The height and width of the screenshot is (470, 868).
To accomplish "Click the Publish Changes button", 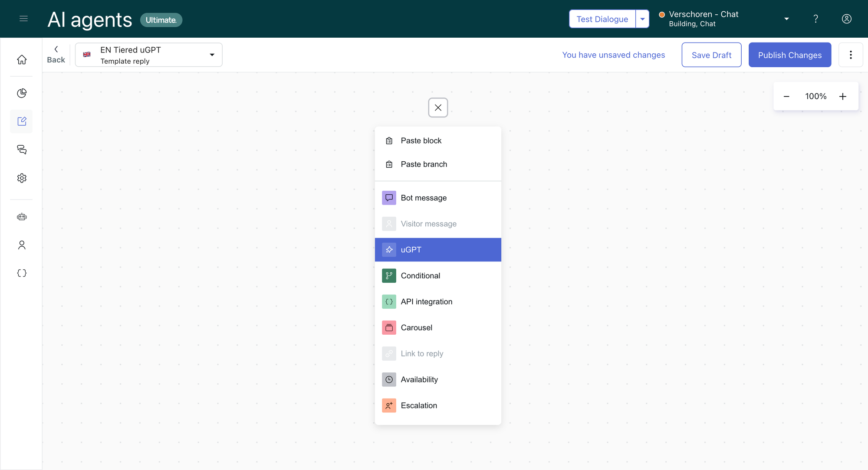I will pos(789,55).
